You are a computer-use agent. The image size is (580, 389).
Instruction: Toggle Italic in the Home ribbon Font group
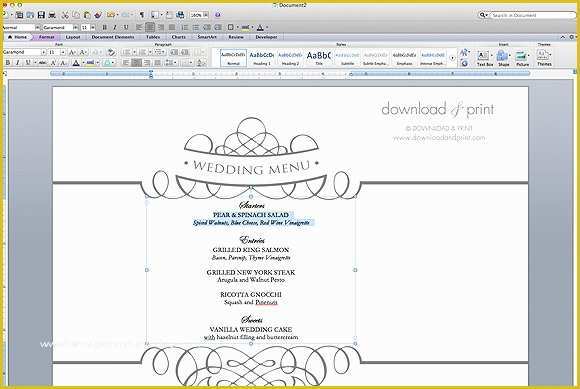click(x=17, y=63)
